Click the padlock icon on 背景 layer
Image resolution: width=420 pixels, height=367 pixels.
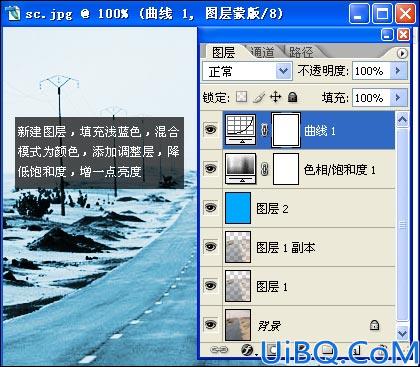(375, 325)
